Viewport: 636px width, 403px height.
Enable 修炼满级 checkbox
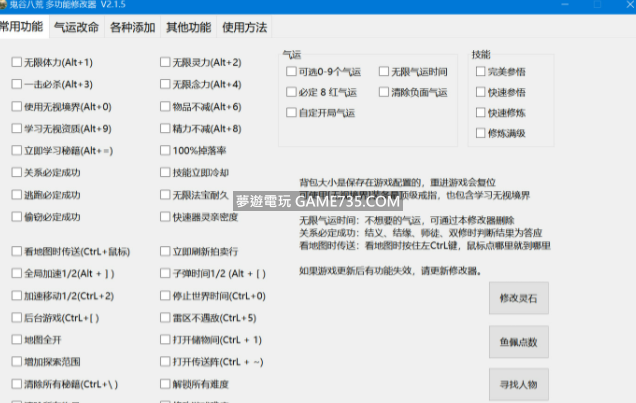tap(481, 133)
